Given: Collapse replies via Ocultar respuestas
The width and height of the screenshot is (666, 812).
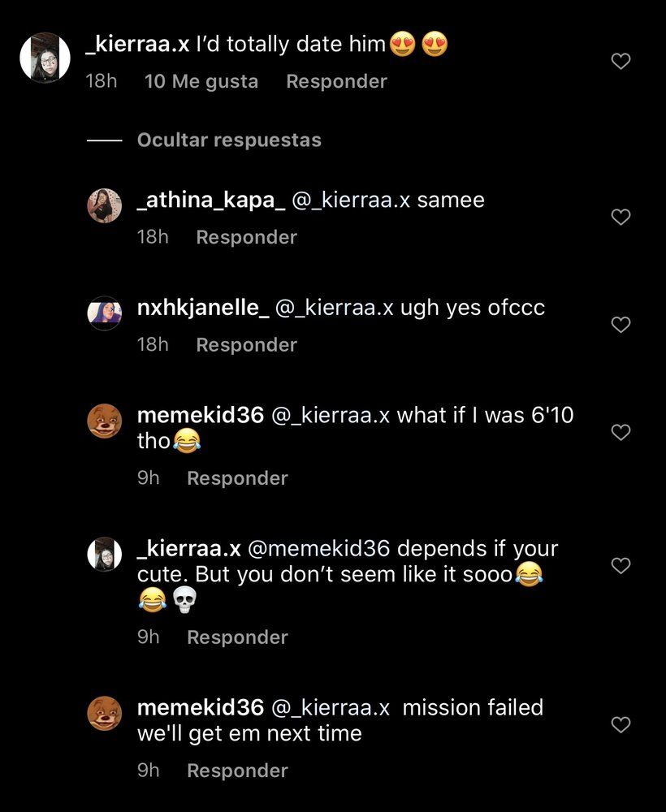Looking at the screenshot, I should tap(229, 140).
